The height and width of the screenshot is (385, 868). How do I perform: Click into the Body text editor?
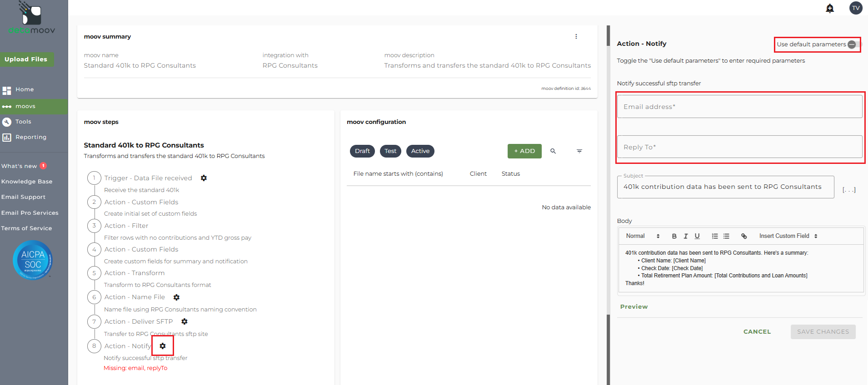741,268
